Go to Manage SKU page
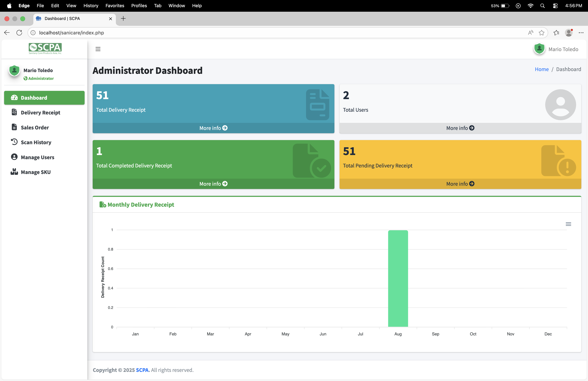 [36, 172]
